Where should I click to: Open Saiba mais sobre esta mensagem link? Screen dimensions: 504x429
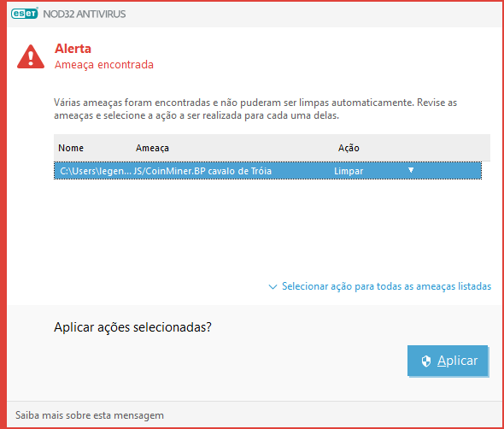(x=90, y=415)
